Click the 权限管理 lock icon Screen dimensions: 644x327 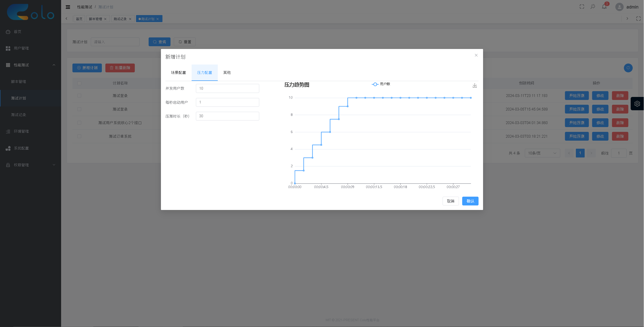pos(8,165)
